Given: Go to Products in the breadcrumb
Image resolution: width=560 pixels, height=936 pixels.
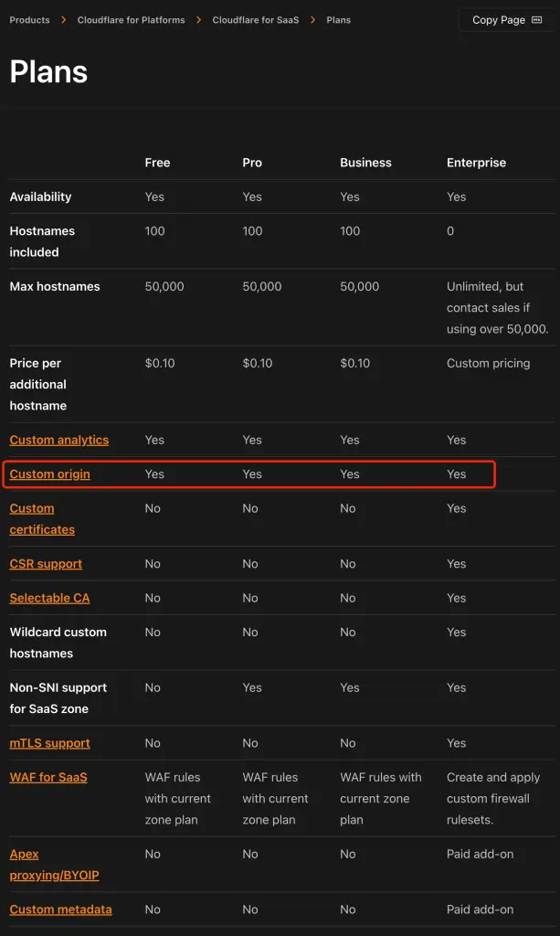Looking at the screenshot, I should [29, 20].
